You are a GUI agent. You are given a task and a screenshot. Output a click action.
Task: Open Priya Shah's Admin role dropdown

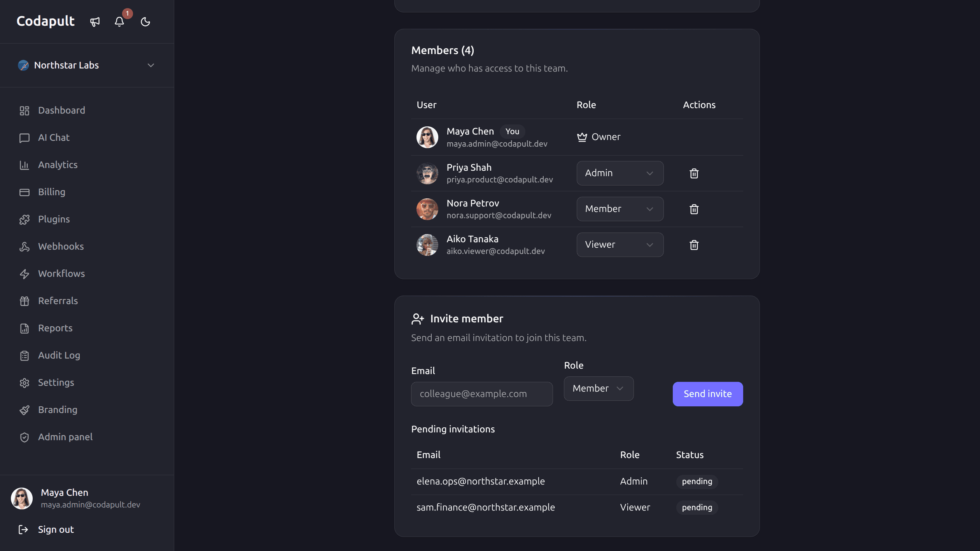pos(620,173)
